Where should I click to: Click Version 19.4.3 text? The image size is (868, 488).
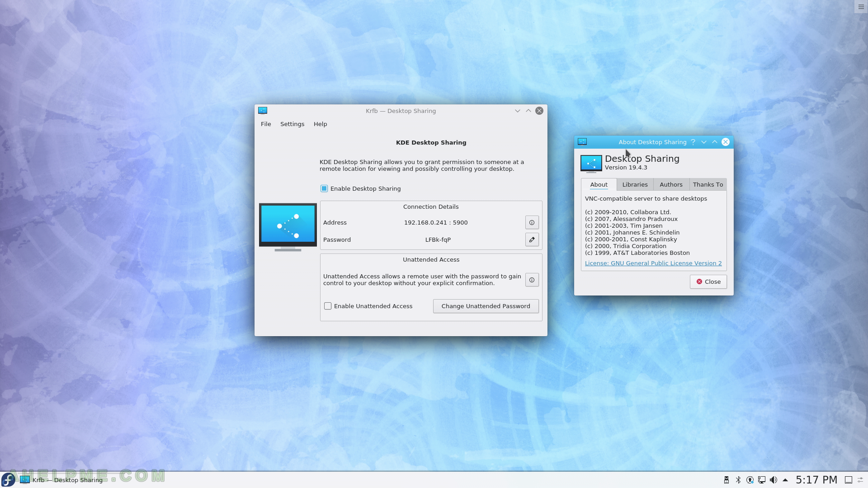pos(626,167)
